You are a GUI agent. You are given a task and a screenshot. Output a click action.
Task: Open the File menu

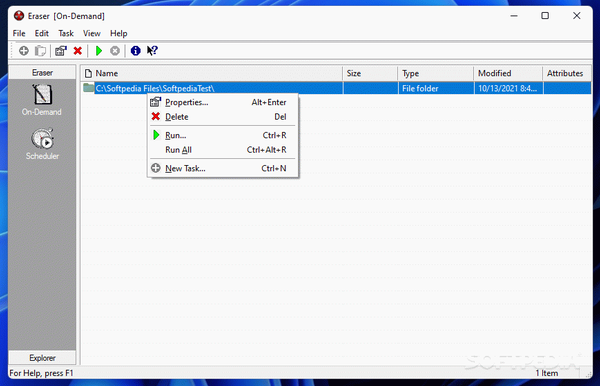coord(19,33)
